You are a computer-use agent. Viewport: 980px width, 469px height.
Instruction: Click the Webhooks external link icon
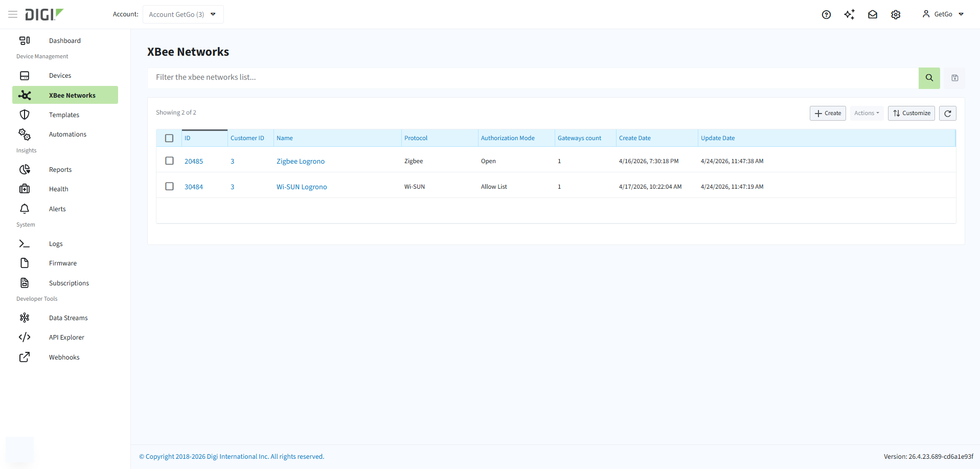(25, 357)
